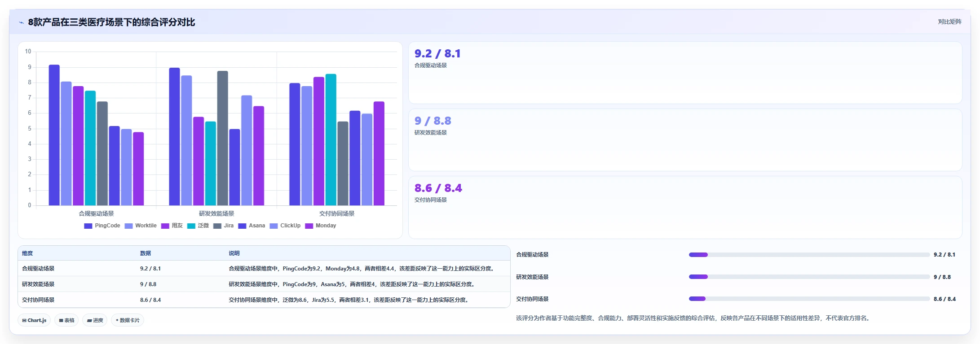Click the chart x-axis label 合规驱动场景

click(96, 213)
